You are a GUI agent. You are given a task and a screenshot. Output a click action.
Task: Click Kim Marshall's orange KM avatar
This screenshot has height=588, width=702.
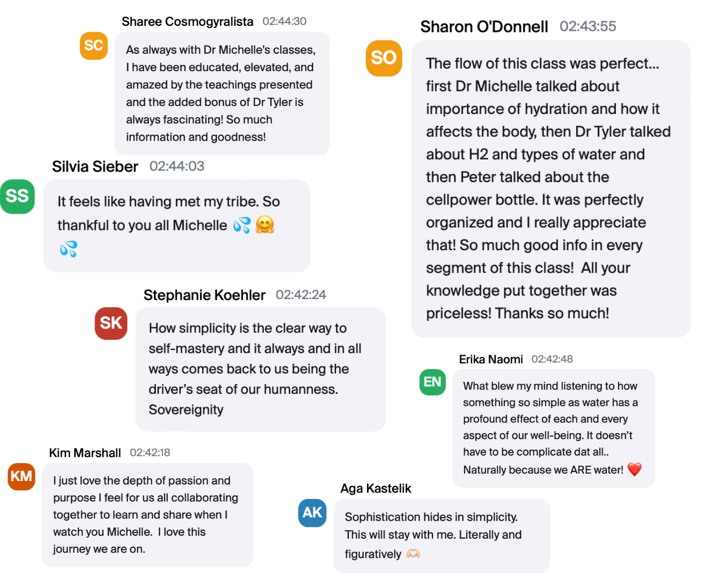(x=21, y=477)
